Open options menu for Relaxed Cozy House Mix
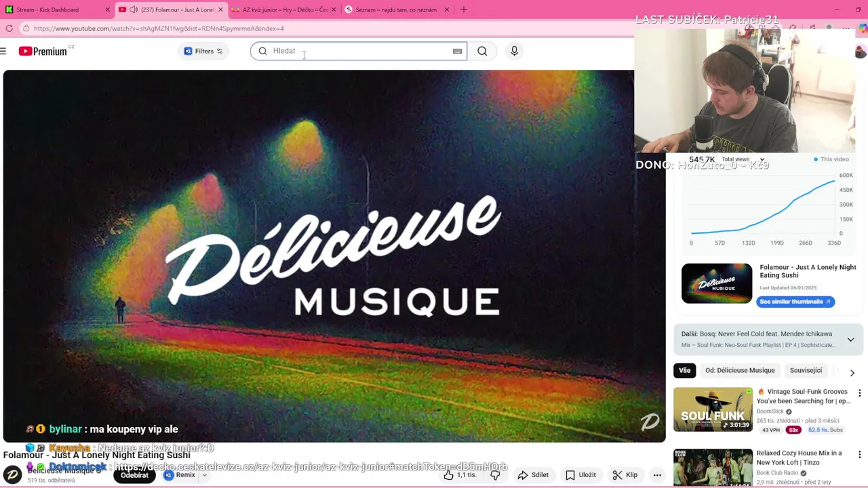The height and width of the screenshot is (488, 868). coord(859,454)
